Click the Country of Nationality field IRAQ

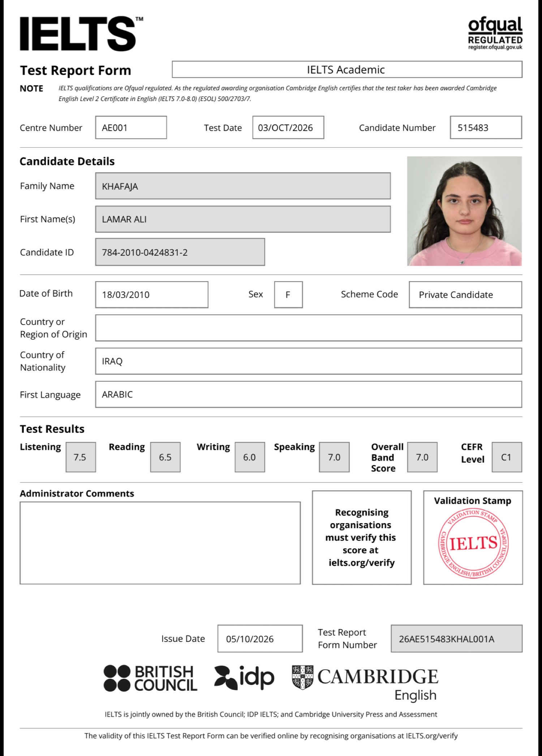(309, 361)
